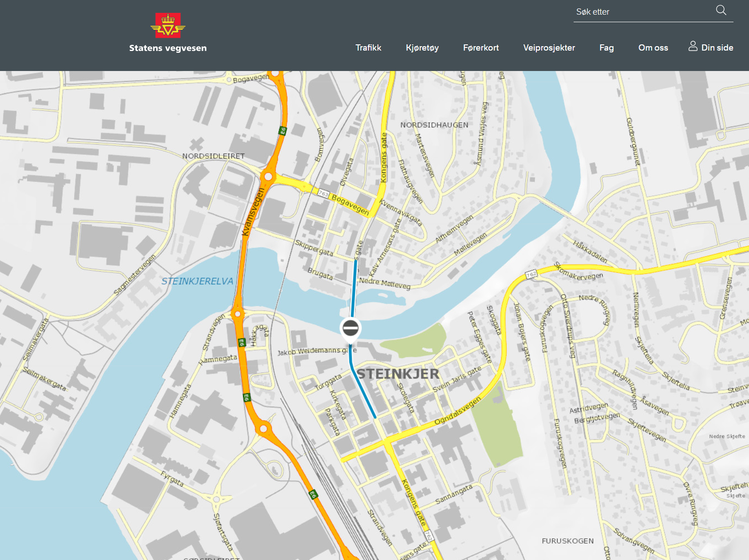The image size is (749, 560).
Task: Click the Statens vegvesen crest logo
Action: click(x=168, y=25)
